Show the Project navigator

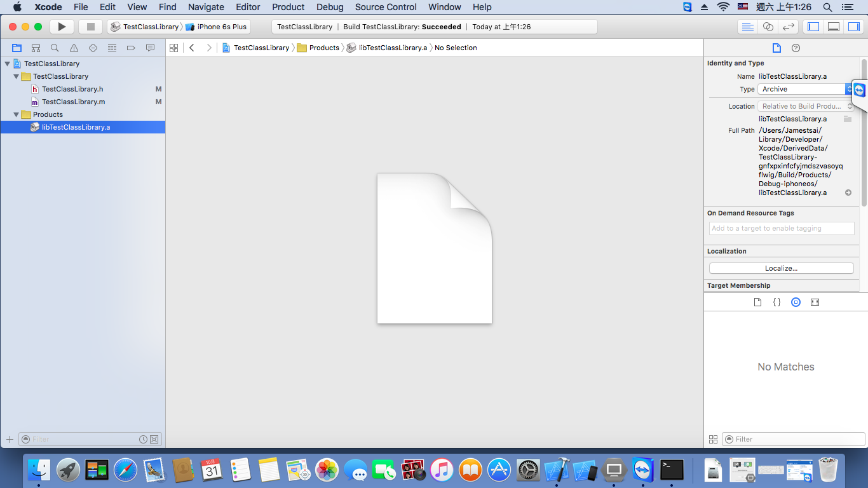tap(17, 48)
